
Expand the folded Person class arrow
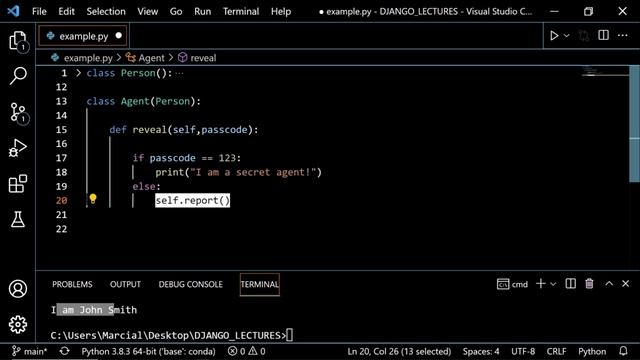click(78, 73)
